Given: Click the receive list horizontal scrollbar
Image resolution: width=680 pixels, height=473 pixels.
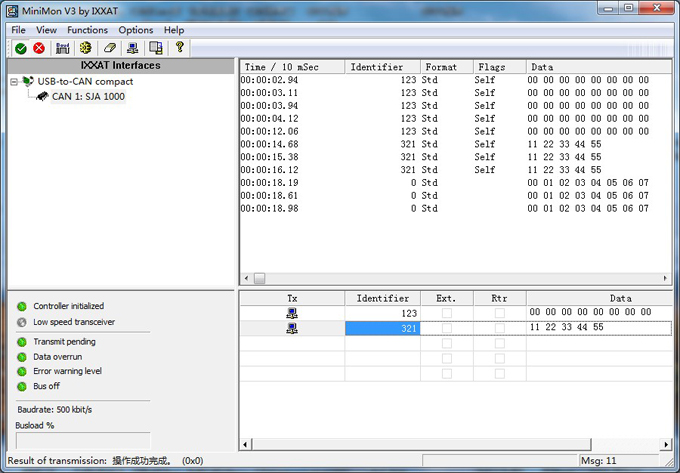Looking at the screenshot, I should tap(455, 278).
